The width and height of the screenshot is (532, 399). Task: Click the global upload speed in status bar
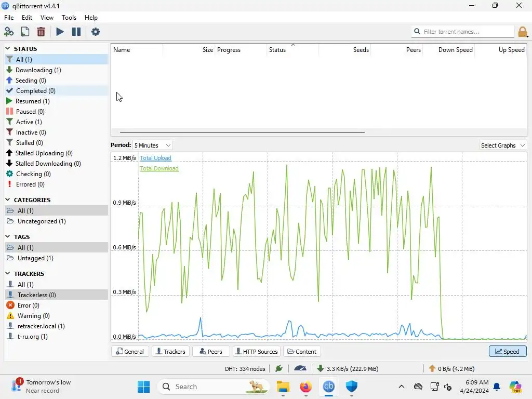[451, 369]
